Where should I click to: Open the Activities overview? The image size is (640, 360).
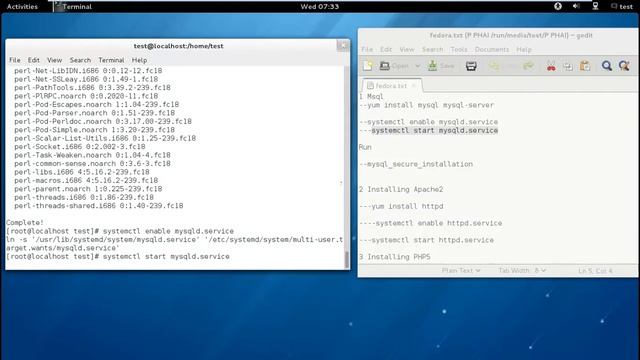tap(22, 7)
